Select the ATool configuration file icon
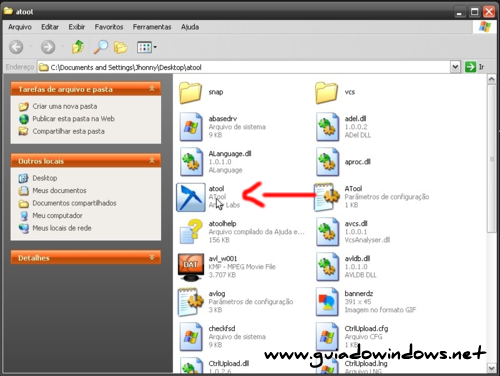Screen dimensions: 500x376 [327, 197]
